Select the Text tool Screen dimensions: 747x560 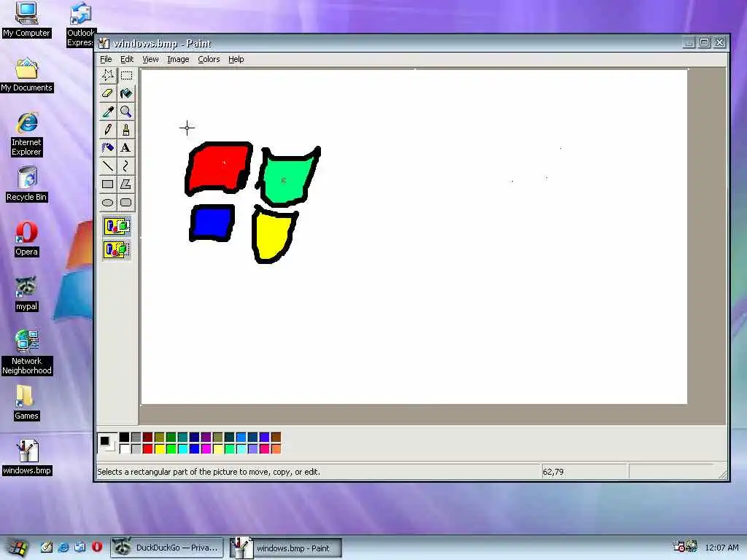pos(126,147)
